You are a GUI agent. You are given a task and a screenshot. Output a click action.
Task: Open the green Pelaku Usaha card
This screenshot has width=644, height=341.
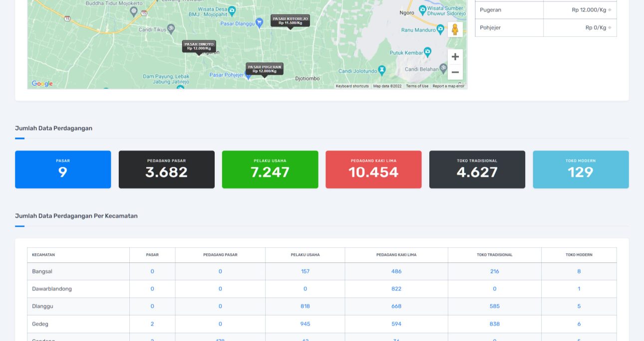click(270, 170)
